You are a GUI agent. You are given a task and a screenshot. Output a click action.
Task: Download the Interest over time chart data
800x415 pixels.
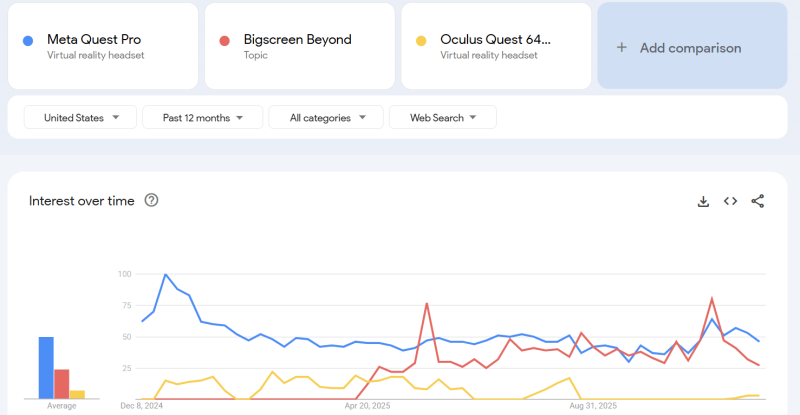pyautogui.click(x=703, y=201)
